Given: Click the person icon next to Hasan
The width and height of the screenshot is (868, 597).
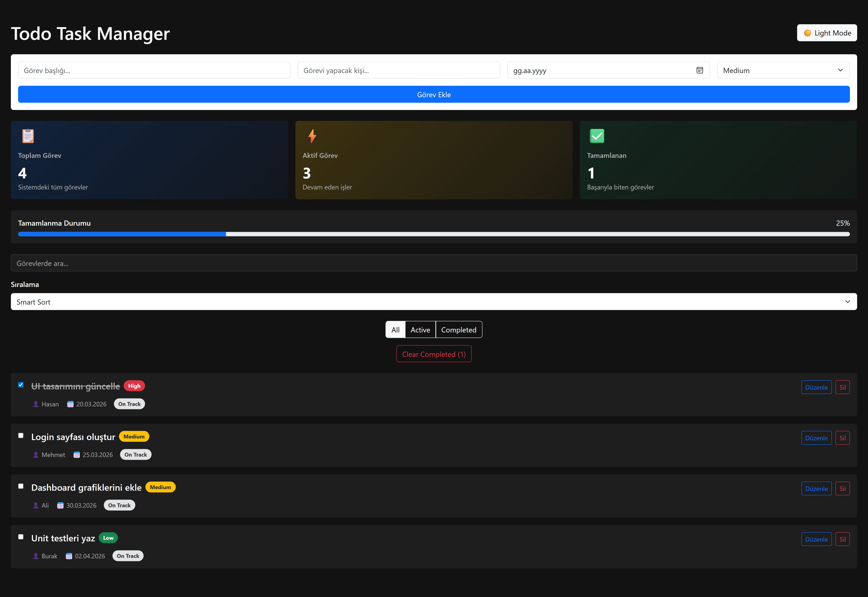Looking at the screenshot, I should 35,404.
